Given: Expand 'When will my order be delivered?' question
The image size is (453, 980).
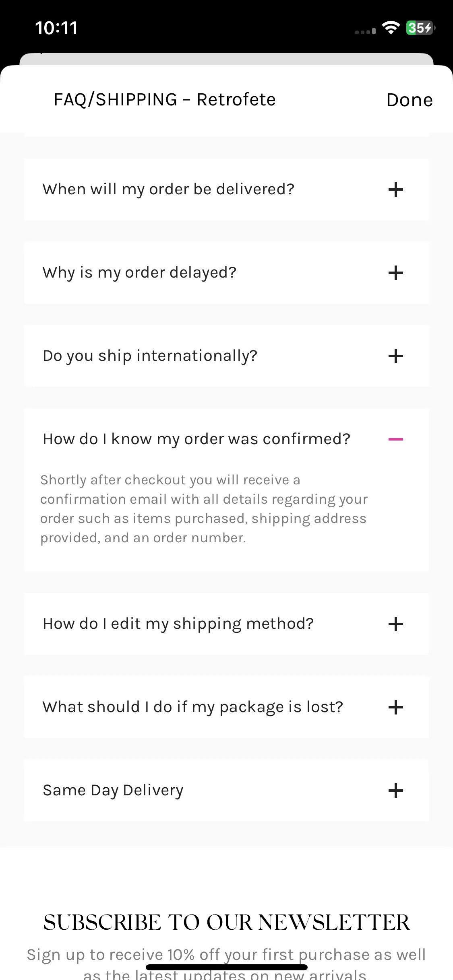Looking at the screenshot, I should pyautogui.click(x=226, y=189).
